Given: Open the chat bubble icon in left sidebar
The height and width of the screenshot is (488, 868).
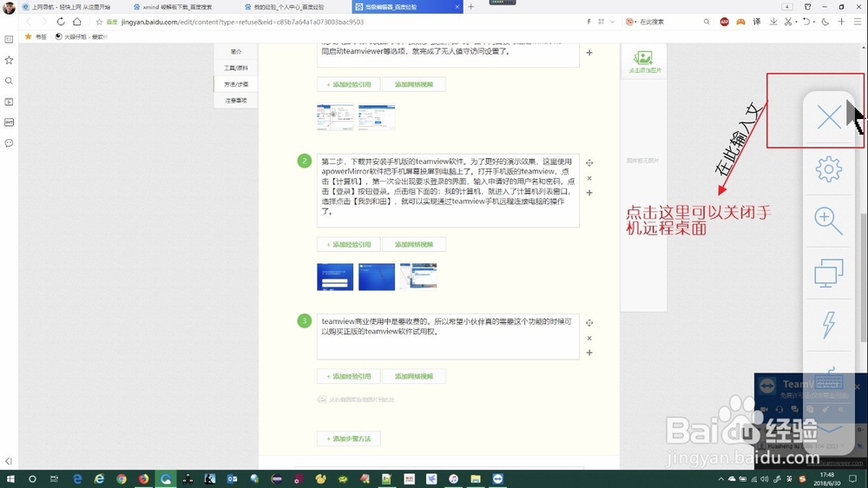Looking at the screenshot, I should coord(9,143).
